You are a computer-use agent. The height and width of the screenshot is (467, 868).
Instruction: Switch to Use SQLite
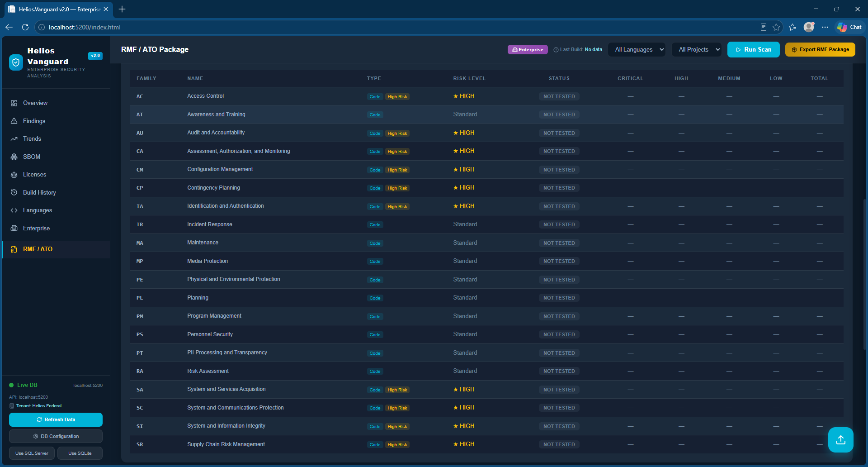click(80, 453)
